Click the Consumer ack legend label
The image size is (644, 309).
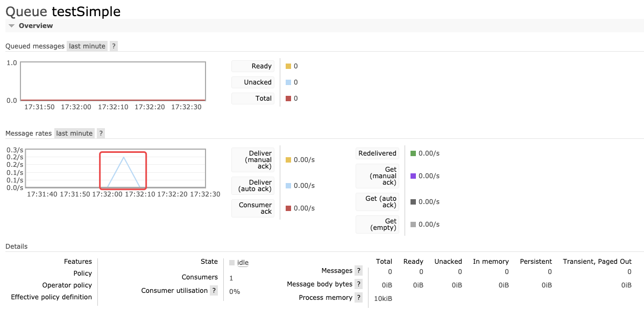pyautogui.click(x=253, y=208)
